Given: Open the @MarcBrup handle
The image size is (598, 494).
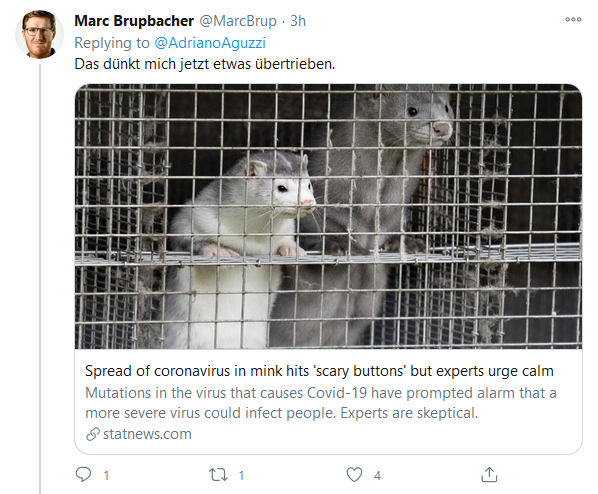Looking at the screenshot, I should click(238, 21).
